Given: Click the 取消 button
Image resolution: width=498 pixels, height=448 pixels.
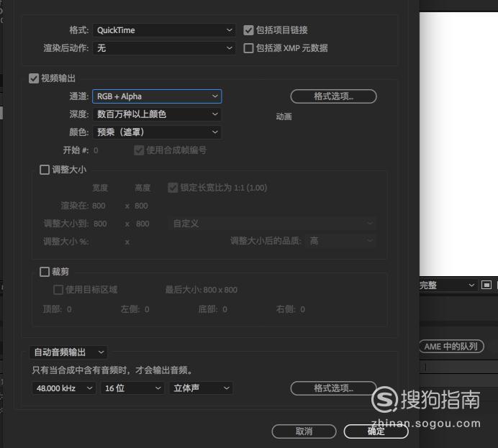Looking at the screenshot, I should click(304, 431).
